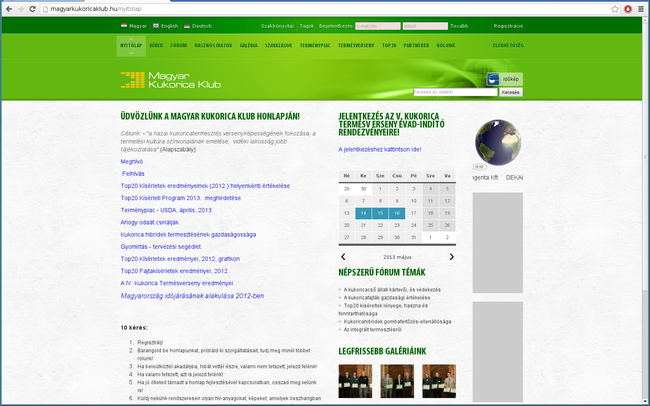Image resolution: width=650 pixels, height=406 pixels.
Task: Open the TERMÉNYPIAC menu item
Action: pyautogui.click(x=315, y=46)
